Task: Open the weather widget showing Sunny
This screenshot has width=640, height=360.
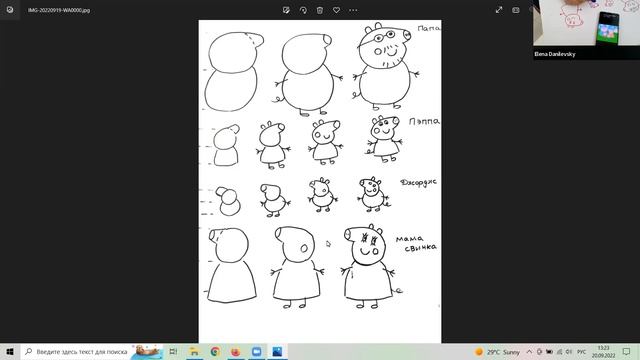Action: pos(497,351)
